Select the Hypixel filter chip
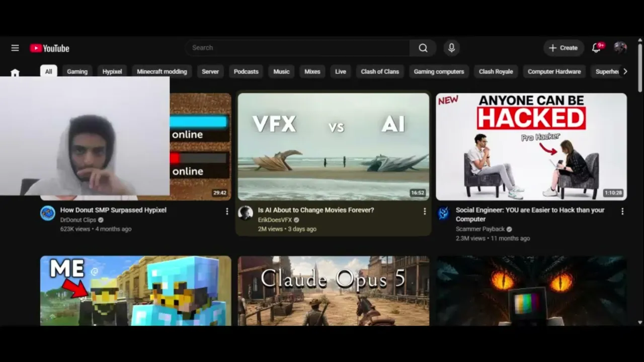Viewport: 644px width, 362px height. (112, 71)
